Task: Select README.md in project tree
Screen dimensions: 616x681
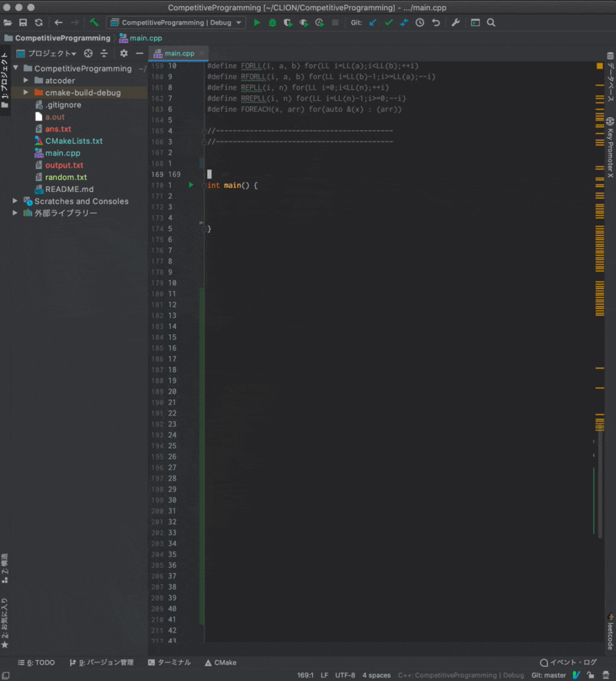Action: tap(69, 189)
